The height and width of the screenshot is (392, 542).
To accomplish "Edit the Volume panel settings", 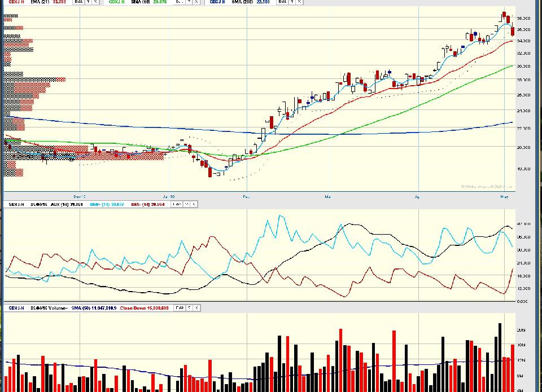I will point(179,308).
